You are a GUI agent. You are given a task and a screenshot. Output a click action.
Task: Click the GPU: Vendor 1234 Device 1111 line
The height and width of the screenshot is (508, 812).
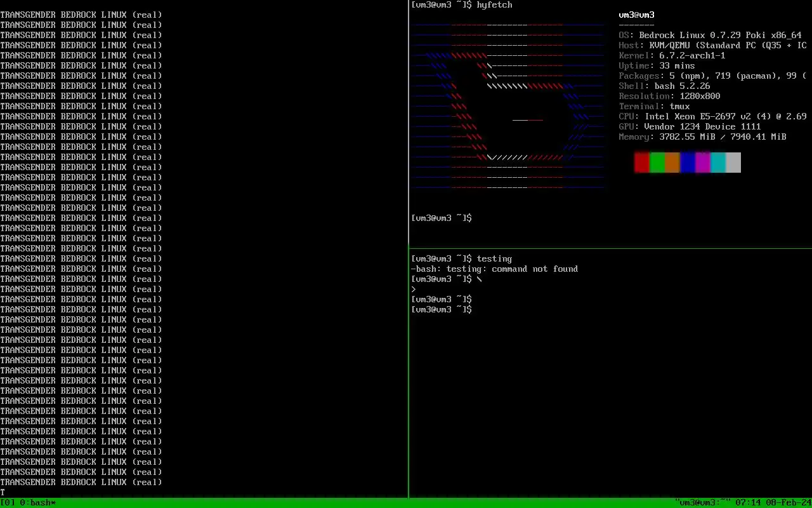[690, 127]
